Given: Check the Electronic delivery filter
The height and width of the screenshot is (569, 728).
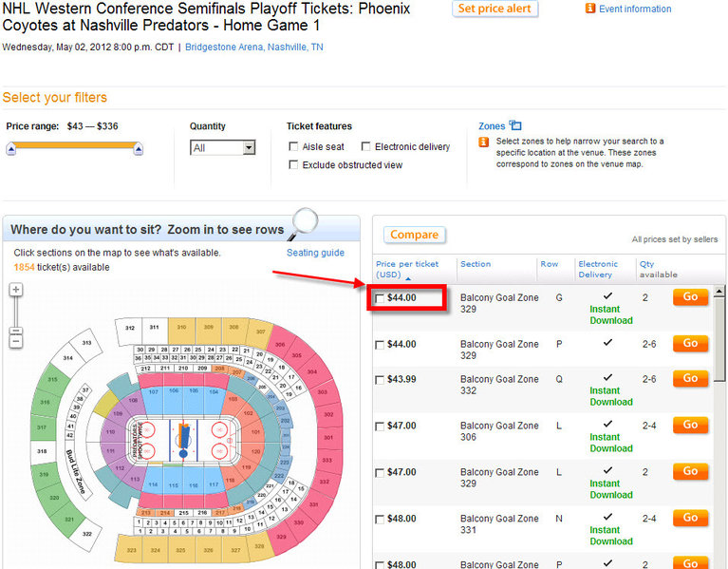Looking at the screenshot, I should pos(365,147).
